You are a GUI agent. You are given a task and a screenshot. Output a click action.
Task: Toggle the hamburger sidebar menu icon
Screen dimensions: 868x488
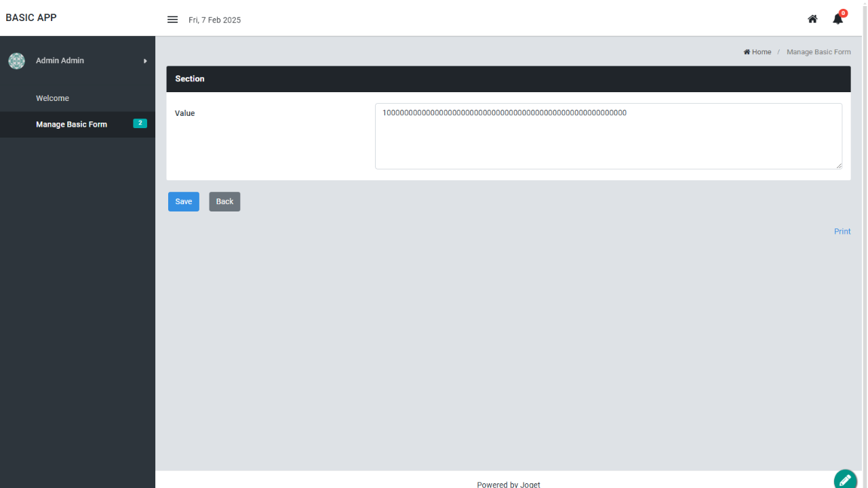pos(172,20)
